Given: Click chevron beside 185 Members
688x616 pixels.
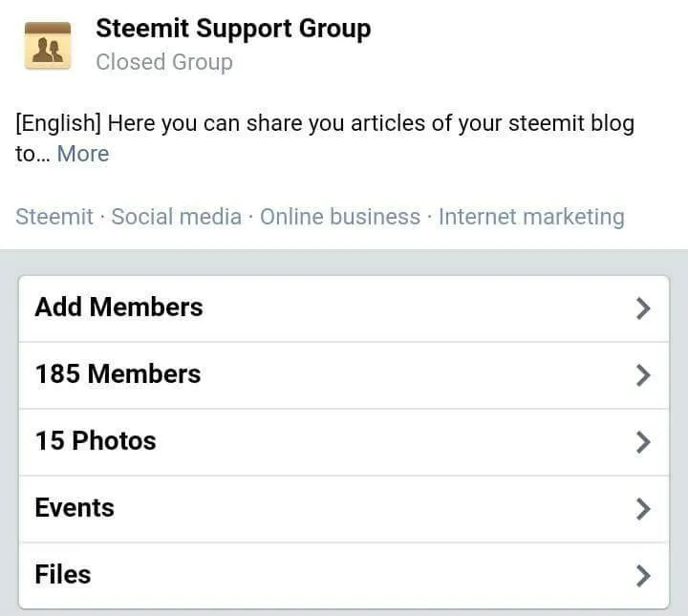Looking at the screenshot, I should point(643,375).
